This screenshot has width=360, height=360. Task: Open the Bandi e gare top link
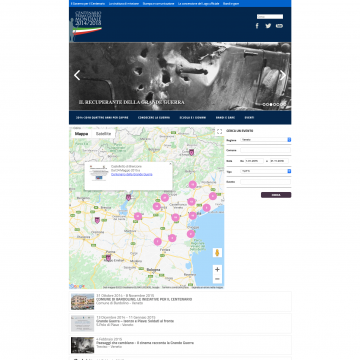[231, 4]
